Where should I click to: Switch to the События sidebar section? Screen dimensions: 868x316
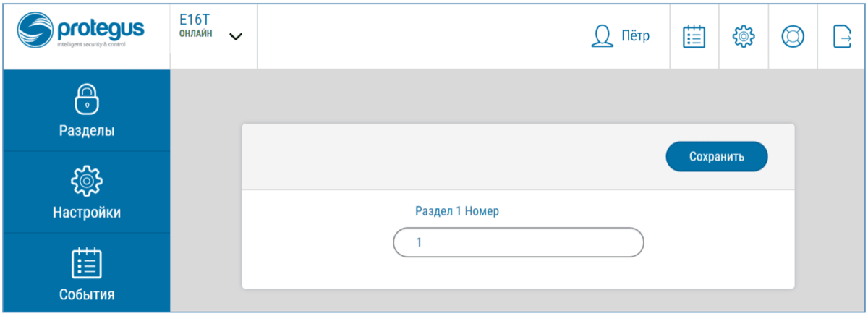87,294
